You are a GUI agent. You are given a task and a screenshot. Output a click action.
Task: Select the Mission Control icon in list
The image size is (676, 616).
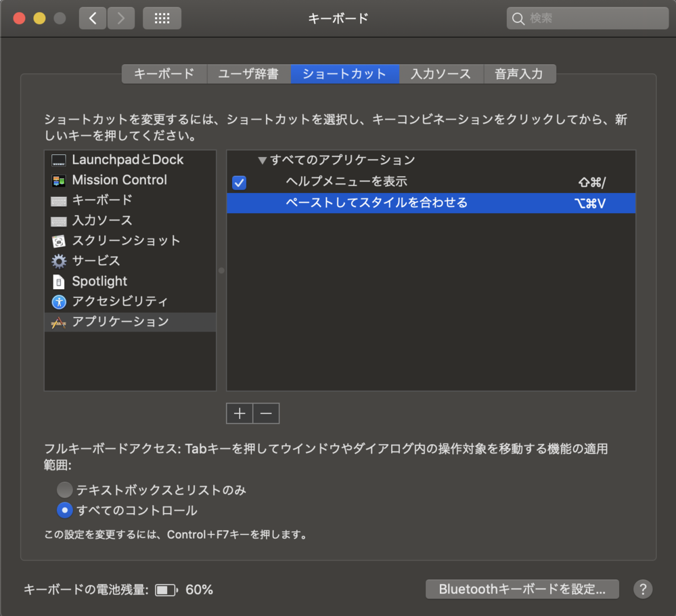pyautogui.click(x=59, y=181)
